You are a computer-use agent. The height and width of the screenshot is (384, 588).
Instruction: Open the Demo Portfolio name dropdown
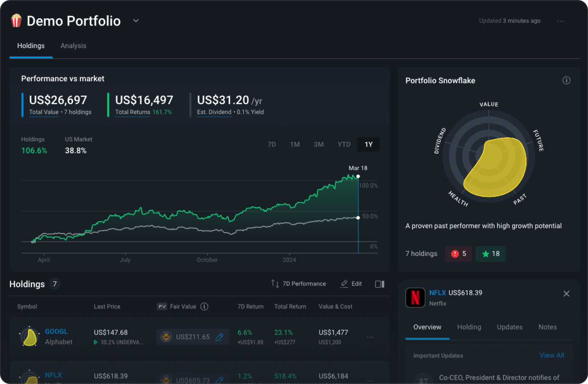point(136,20)
